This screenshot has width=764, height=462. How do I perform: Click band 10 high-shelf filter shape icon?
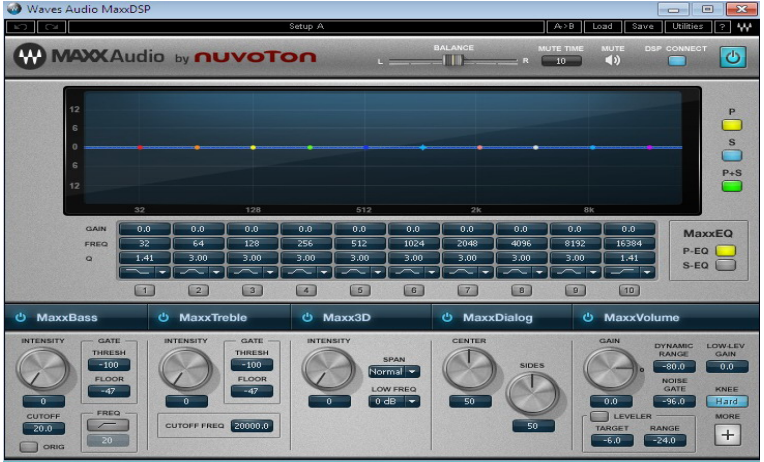pos(622,272)
